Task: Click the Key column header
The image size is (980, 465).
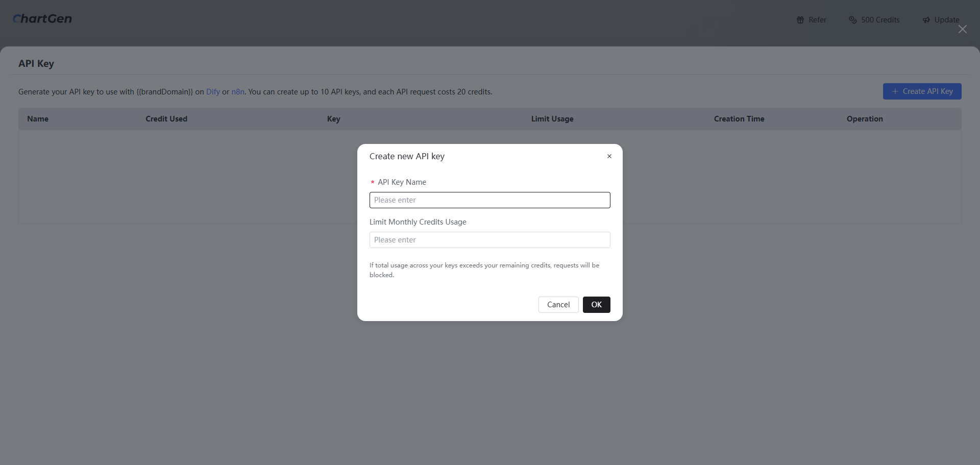Action: [333, 119]
